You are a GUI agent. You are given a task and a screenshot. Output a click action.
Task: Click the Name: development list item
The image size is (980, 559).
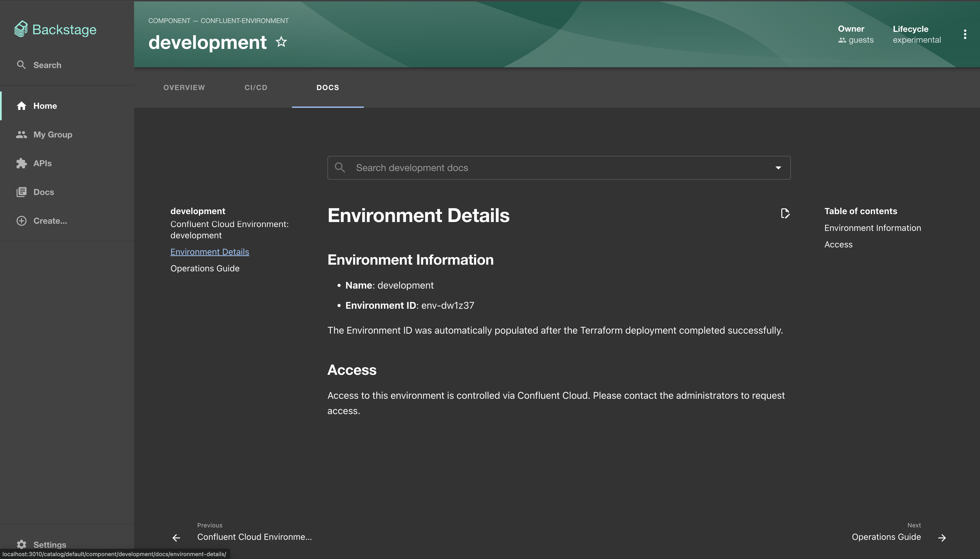tap(389, 285)
